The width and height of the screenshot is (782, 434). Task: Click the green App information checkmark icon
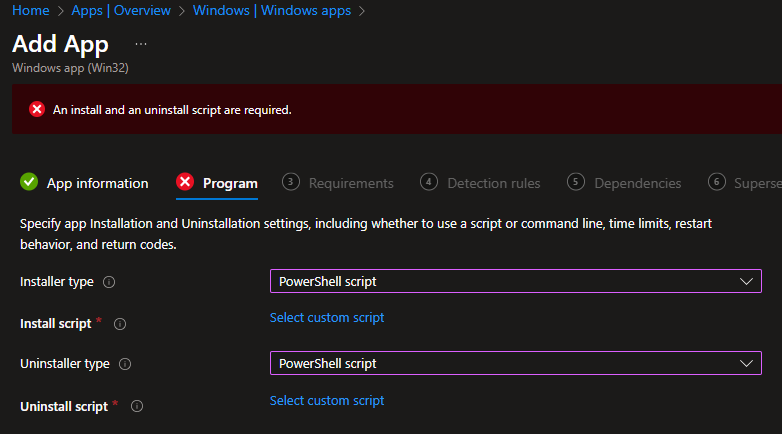(29, 182)
